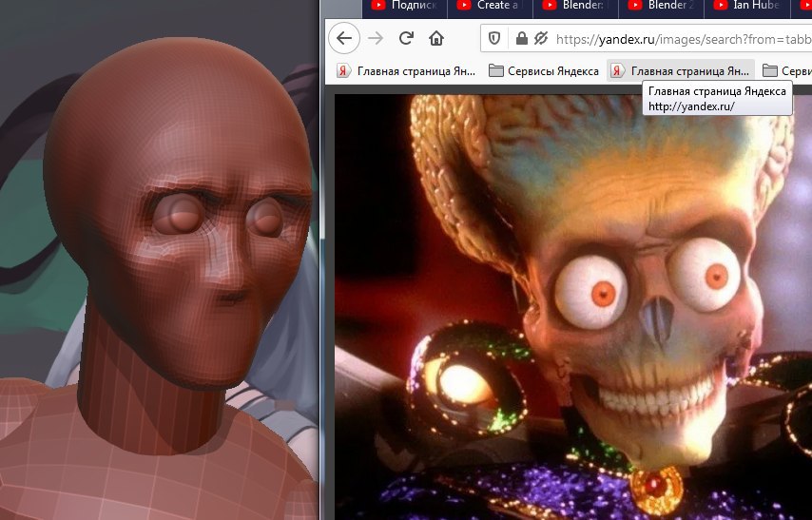Go back with the browser back arrow
This screenshot has height=520, width=812.
tap(344, 38)
